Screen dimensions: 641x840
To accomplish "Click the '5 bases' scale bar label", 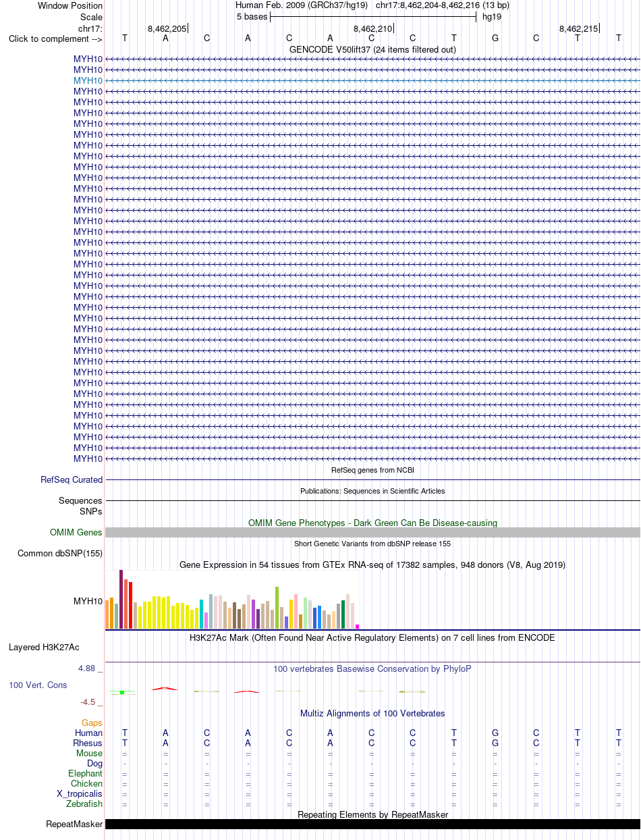I will coord(252,16).
